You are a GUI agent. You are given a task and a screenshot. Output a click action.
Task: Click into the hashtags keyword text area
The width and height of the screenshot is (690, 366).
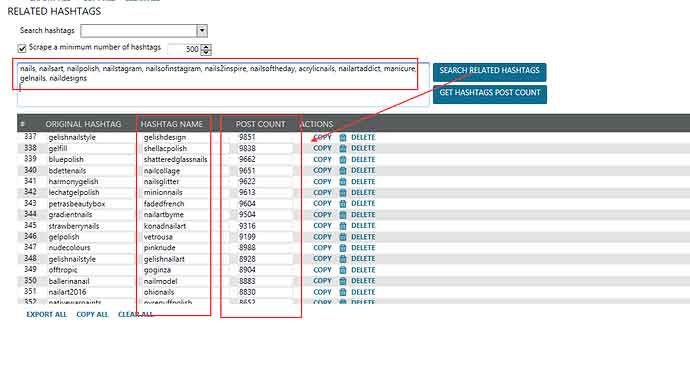(223, 84)
